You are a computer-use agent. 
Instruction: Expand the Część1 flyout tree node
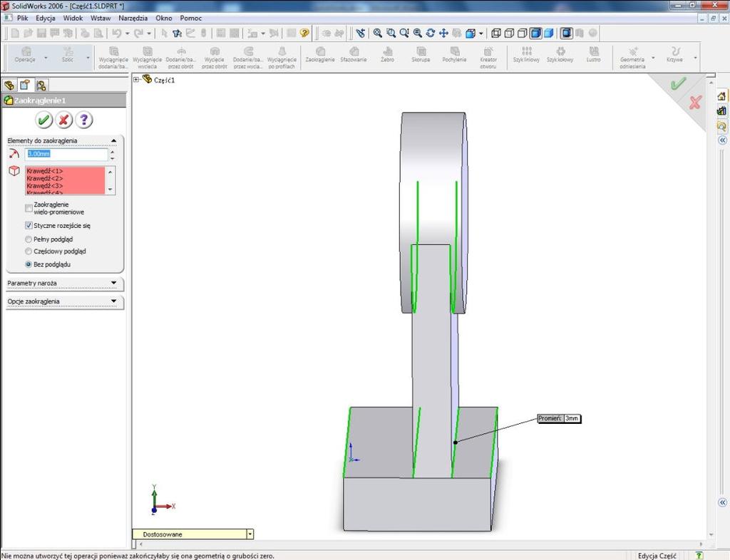click(136, 80)
